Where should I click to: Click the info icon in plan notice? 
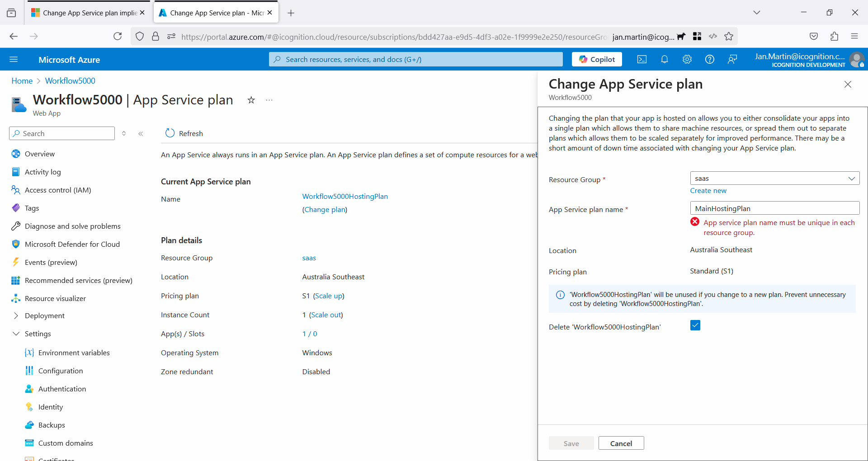coord(560,295)
